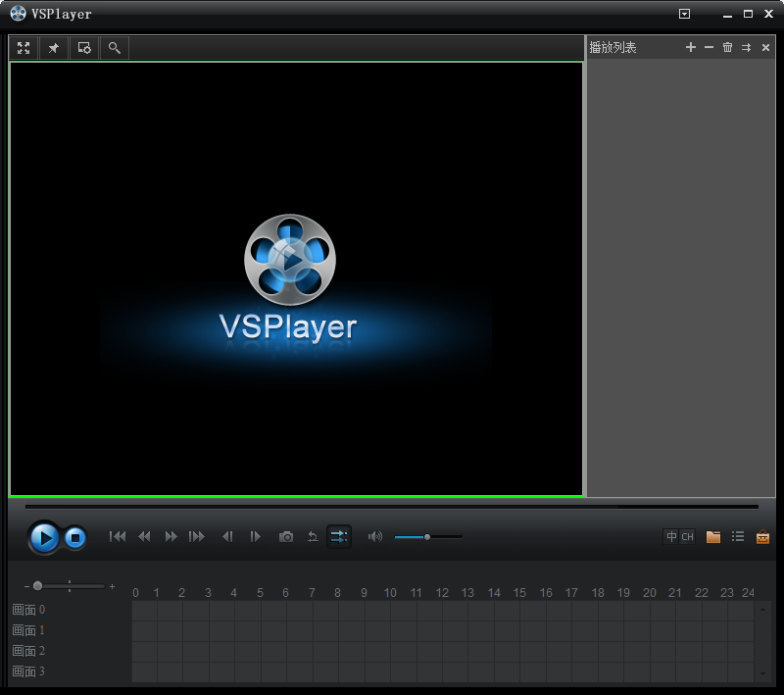Step one frame backward

coord(227,536)
